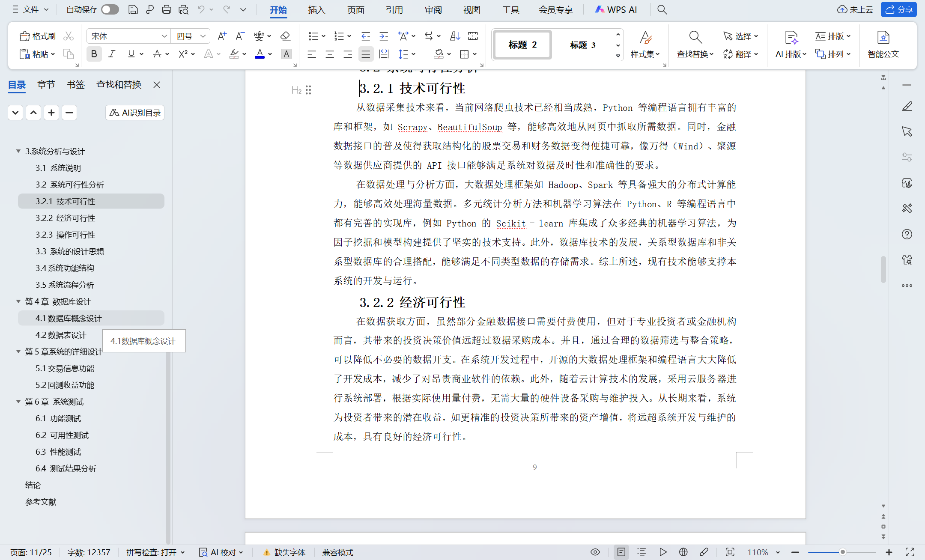Switch to outline view in status bar

pos(642,552)
